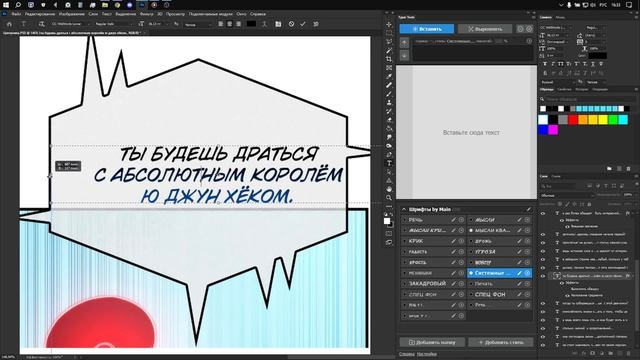Viewport: 640px width, 360px height.
Task: Open the Редактирование menu
Action: click(x=40, y=14)
